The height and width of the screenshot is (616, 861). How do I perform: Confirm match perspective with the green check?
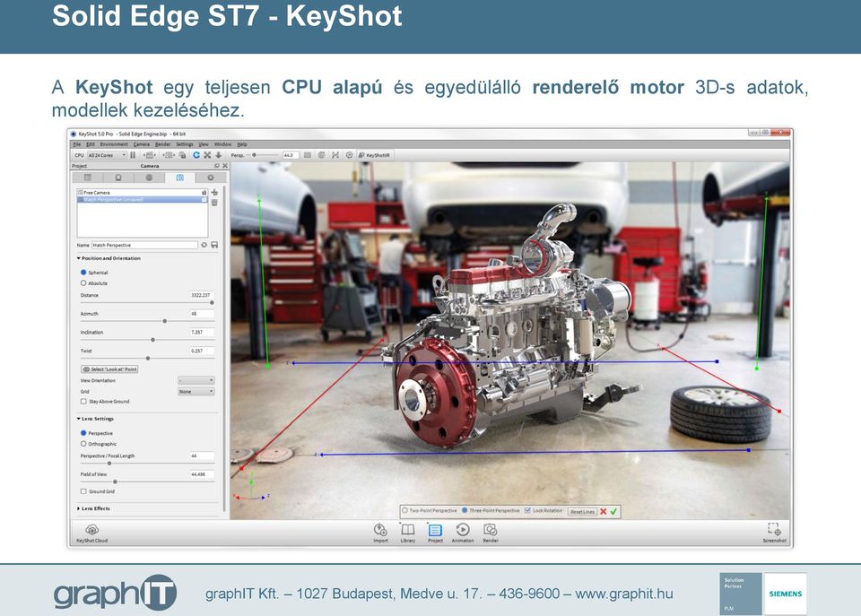tap(613, 511)
